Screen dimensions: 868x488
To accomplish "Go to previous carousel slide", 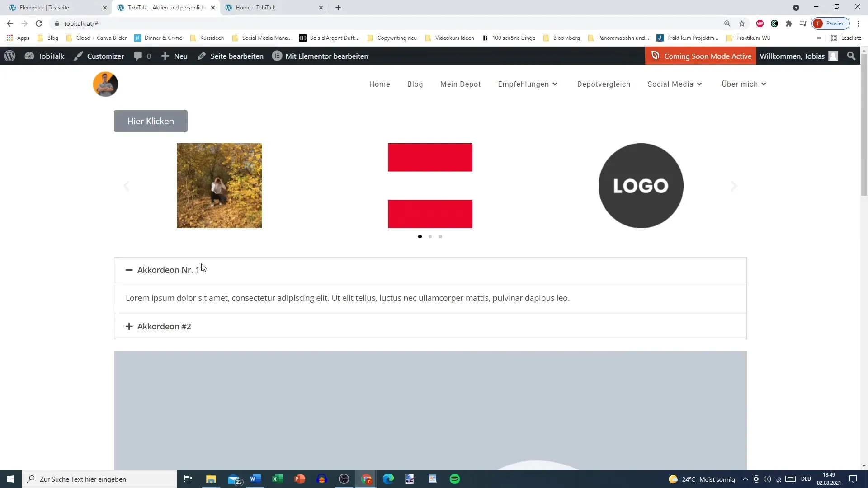I will [x=127, y=186].
